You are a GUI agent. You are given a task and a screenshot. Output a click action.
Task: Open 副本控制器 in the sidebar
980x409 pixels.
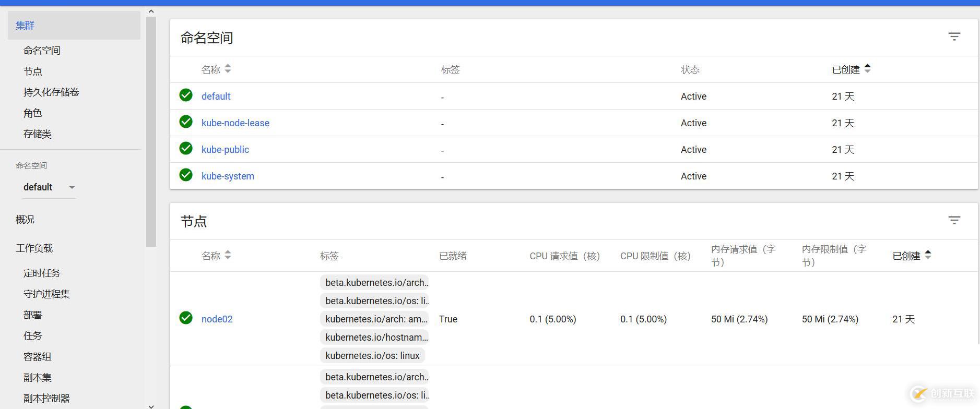[x=46, y=399]
